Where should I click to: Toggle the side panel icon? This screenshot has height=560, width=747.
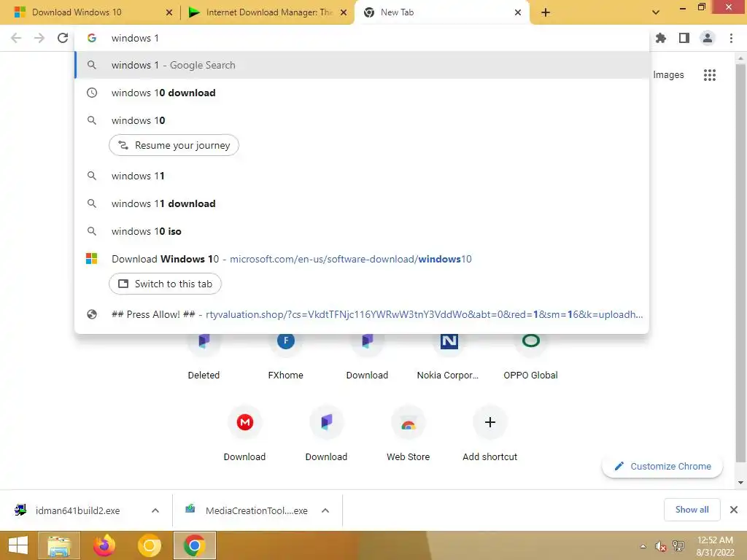point(684,38)
